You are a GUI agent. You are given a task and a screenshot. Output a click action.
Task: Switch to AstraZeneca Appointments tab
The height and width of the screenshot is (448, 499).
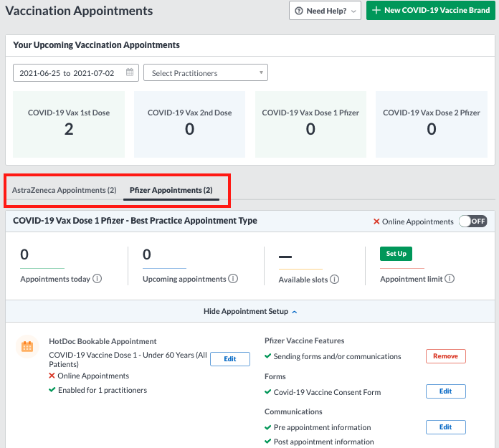point(64,190)
